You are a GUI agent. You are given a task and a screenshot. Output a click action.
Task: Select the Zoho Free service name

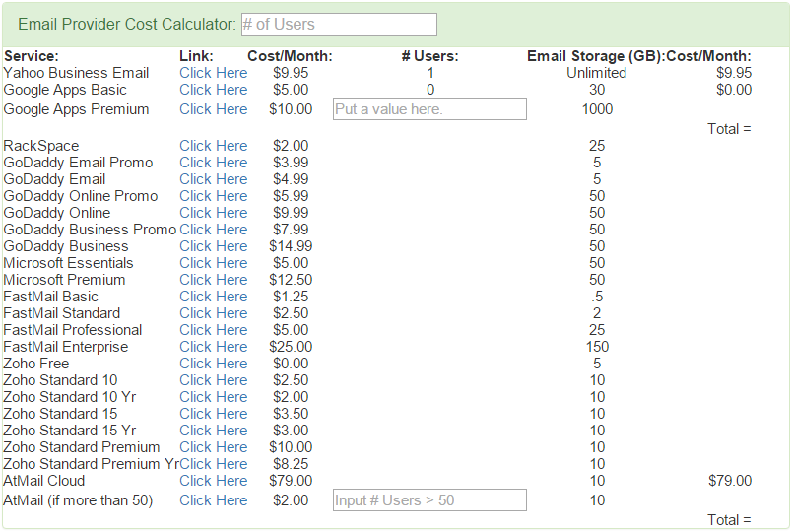(x=36, y=364)
